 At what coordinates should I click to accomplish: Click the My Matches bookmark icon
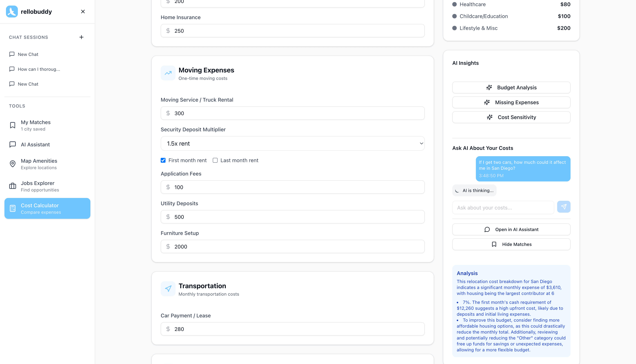12,125
